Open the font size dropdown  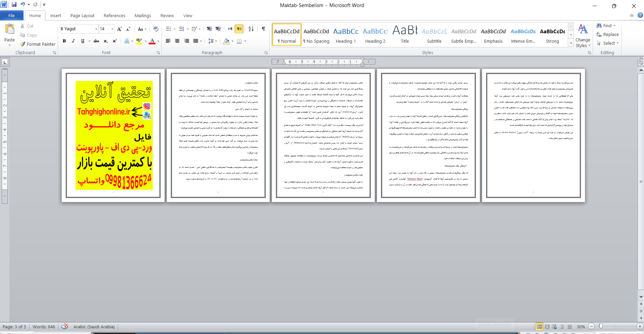[x=112, y=29]
